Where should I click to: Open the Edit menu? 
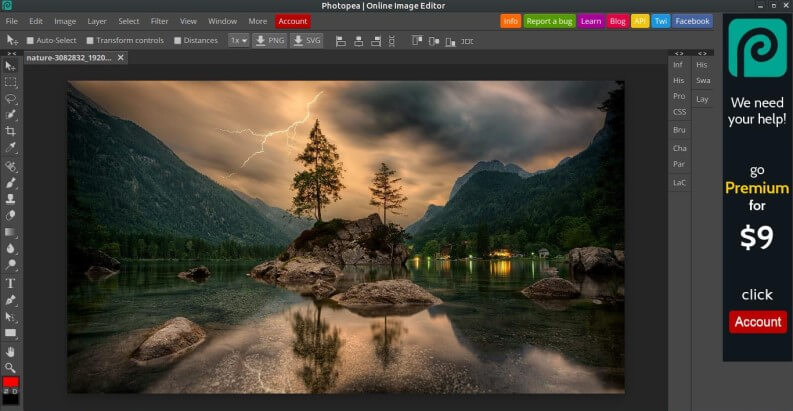(x=36, y=21)
